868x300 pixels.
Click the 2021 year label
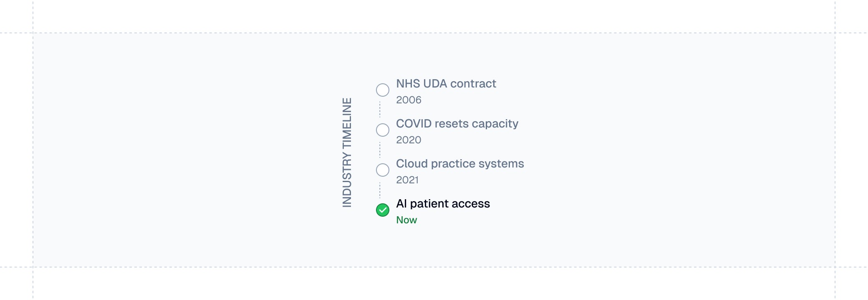pos(407,180)
